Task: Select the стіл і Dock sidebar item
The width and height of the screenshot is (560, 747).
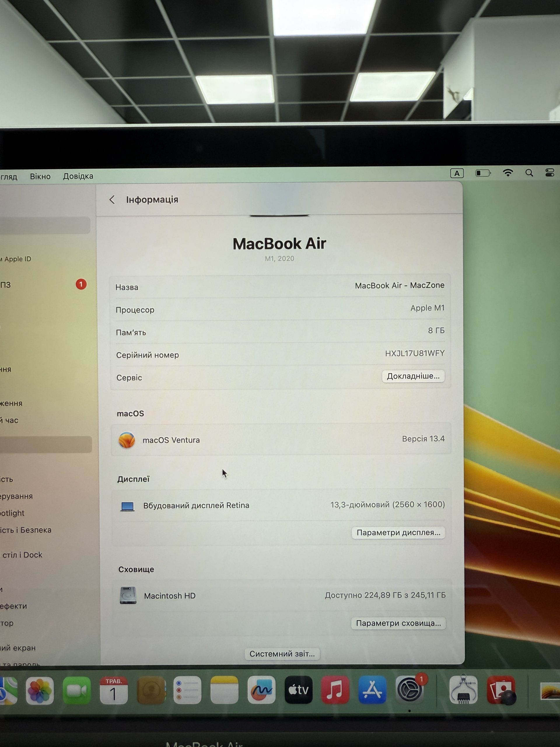Action: [22, 555]
